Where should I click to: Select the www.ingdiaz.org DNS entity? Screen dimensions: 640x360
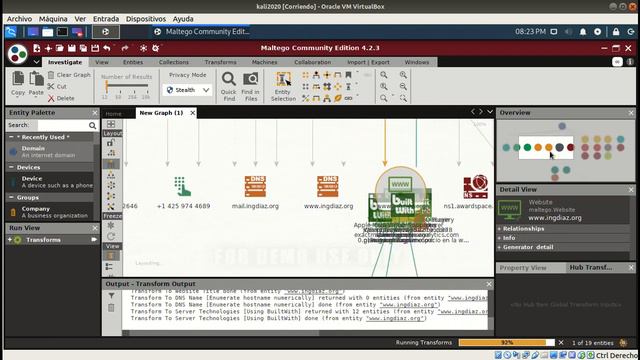328,193
